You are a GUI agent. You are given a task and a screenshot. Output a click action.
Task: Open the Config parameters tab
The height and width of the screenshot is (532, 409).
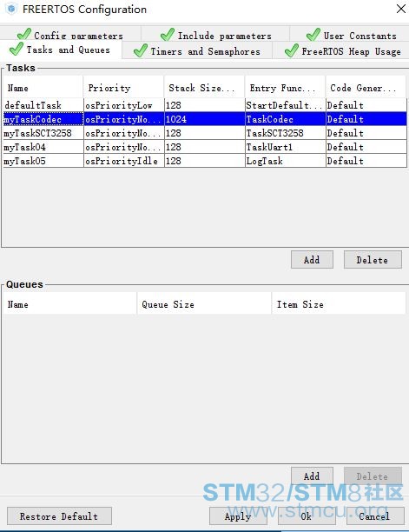70,34
